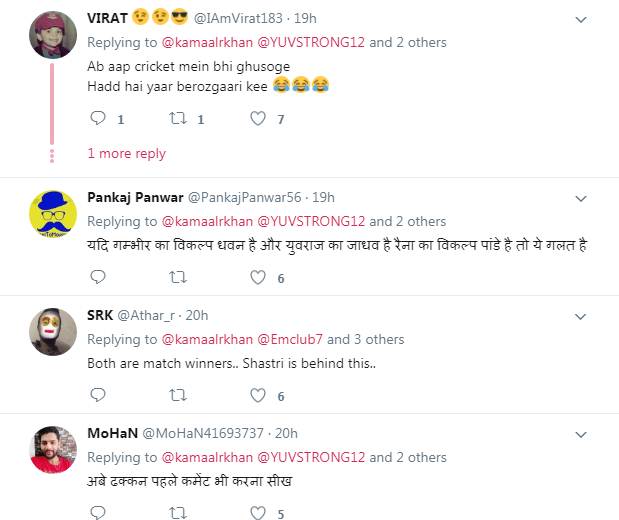Open options chevron on VIRAT's tweet

click(580, 19)
